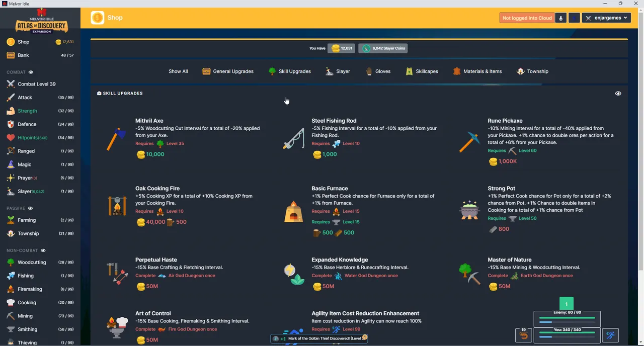Open the Smithing skill
Screen dimensions: 644x346
click(40, 329)
